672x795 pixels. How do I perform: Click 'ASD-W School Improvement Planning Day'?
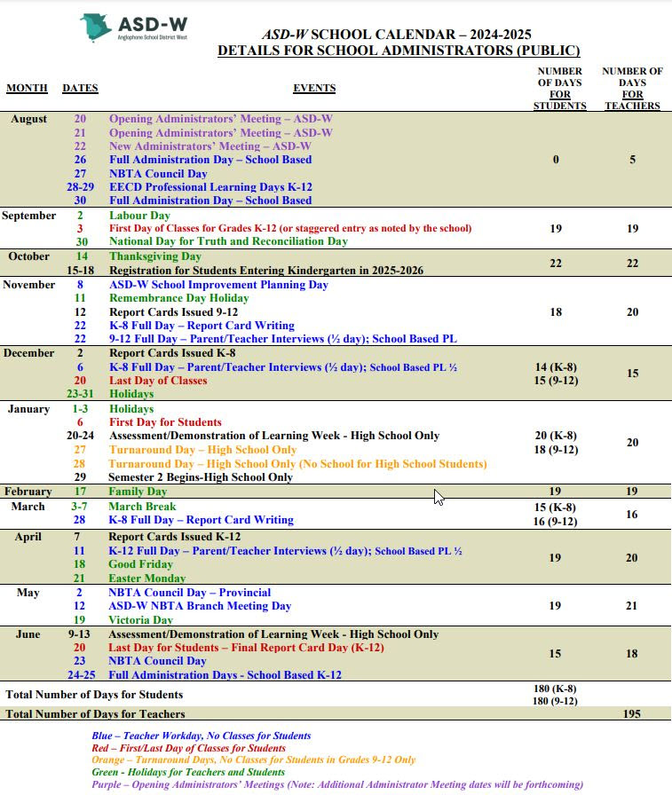pos(218,285)
